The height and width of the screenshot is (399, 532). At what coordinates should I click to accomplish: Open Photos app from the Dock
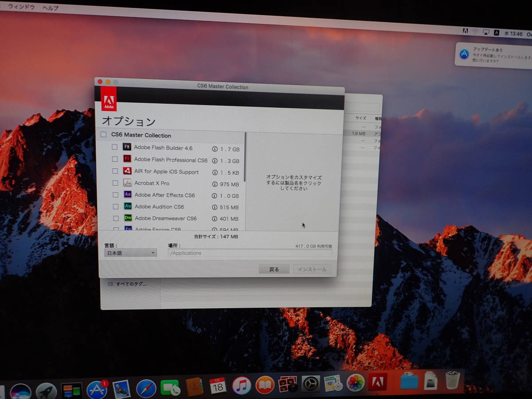(x=355, y=382)
